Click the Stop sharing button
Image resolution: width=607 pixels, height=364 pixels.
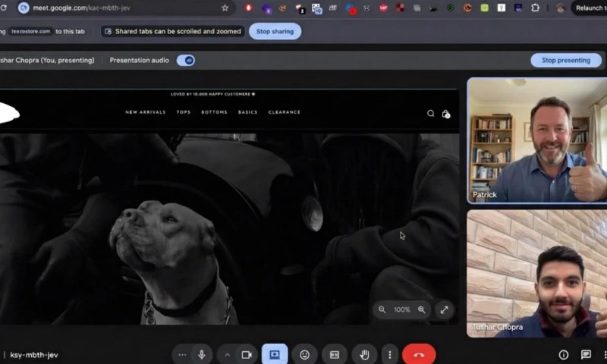[275, 31]
